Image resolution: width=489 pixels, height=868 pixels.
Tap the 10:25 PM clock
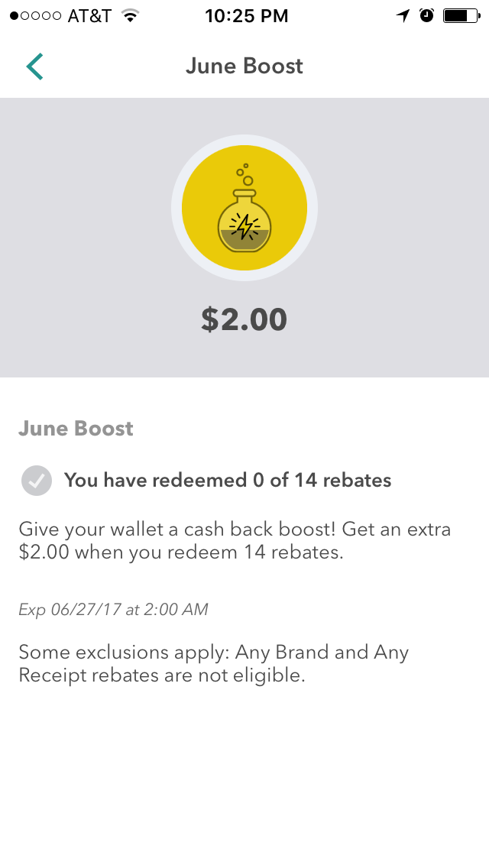point(247,16)
